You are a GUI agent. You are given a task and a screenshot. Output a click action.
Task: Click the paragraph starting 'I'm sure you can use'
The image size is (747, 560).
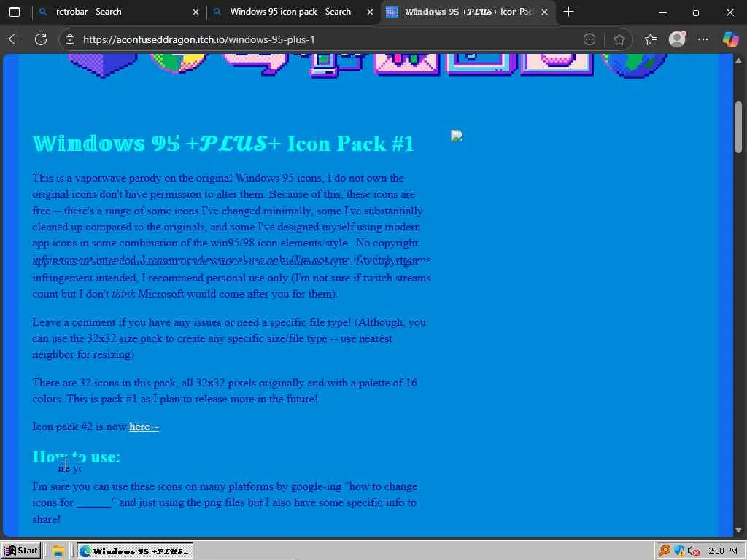225,502
